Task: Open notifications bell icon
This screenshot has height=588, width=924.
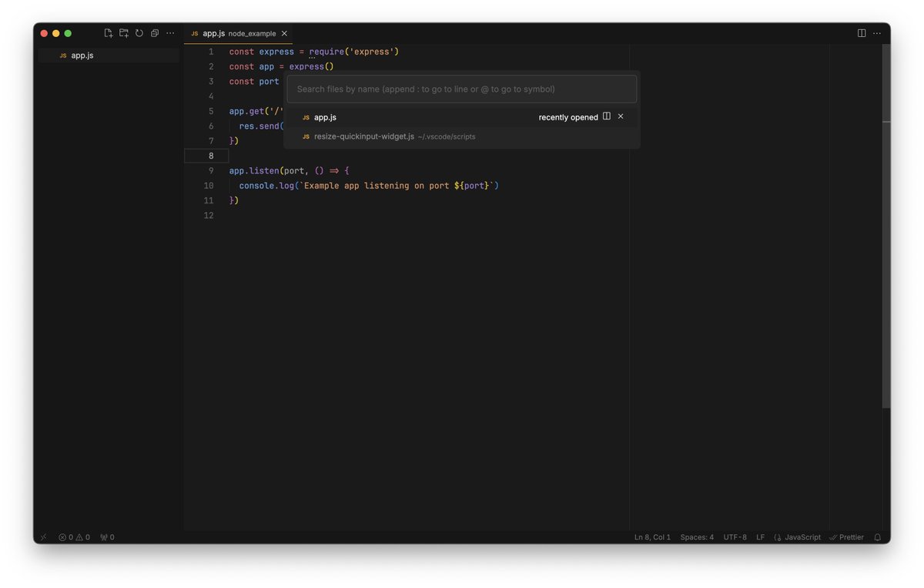Action: click(x=877, y=537)
